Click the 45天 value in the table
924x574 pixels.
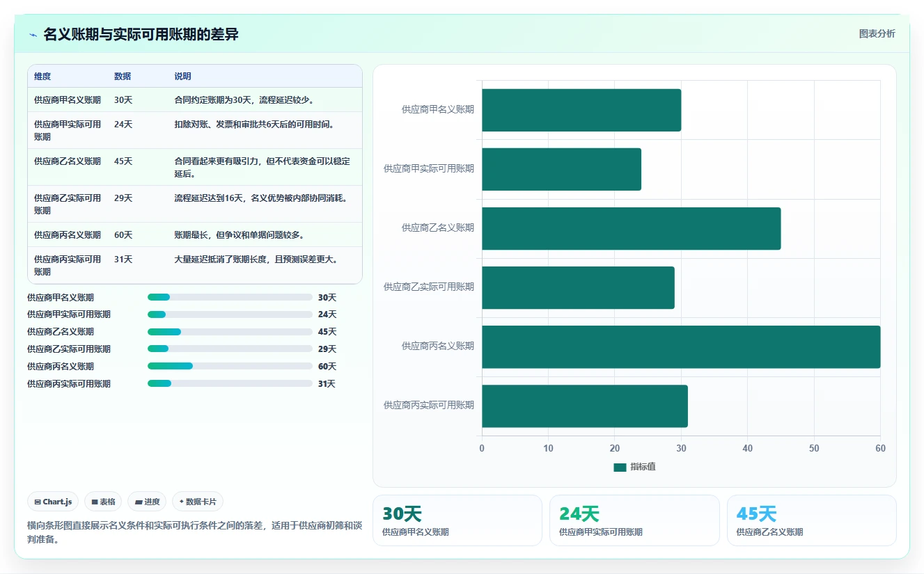123,161
